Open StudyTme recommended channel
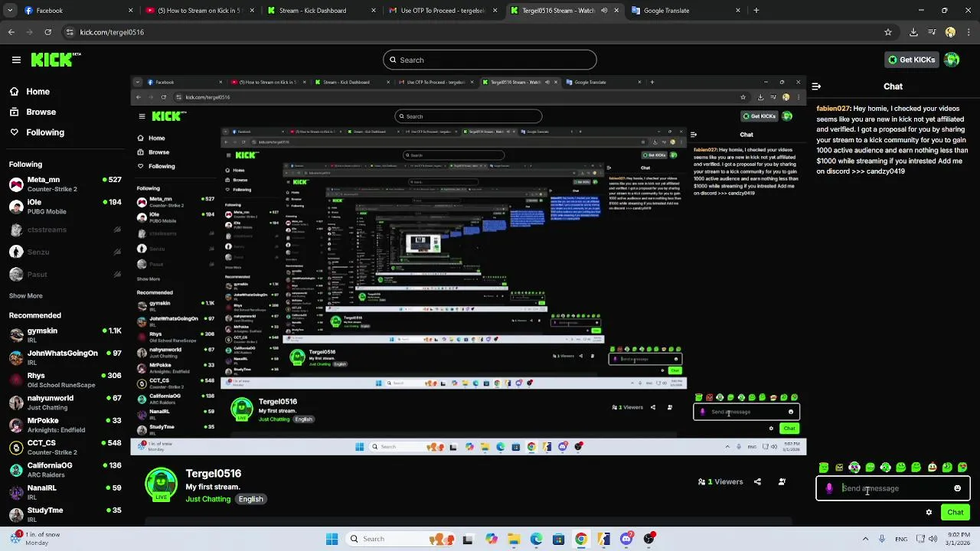Image resolution: width=980 pixels, height=551 pixels. [65, 514]
